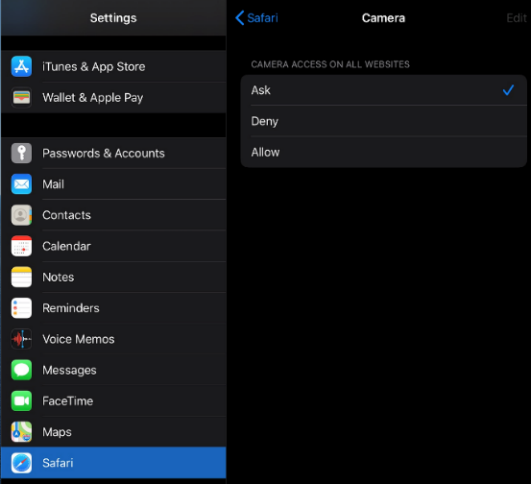Select the highlighted Safari settings row

click(113, 463)
